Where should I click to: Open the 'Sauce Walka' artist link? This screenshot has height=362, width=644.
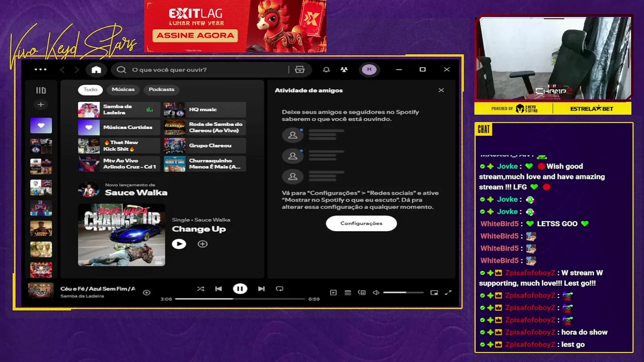pyautogui.click(x=136, y=193)
